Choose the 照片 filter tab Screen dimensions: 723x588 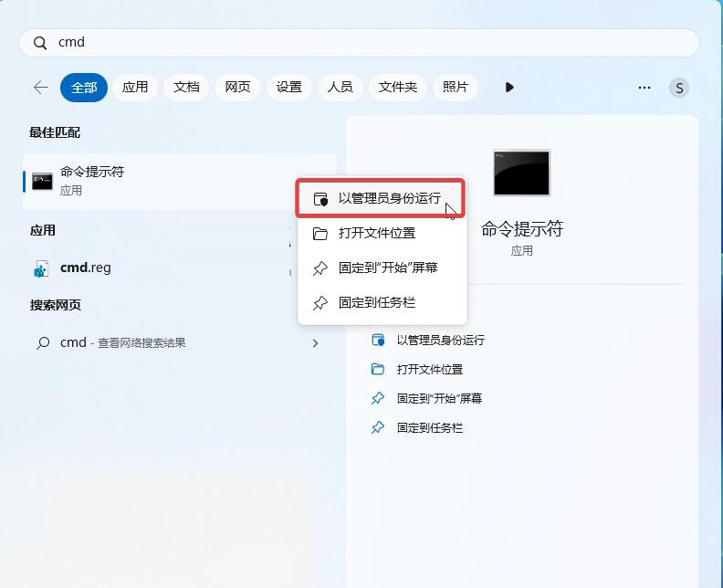tap(456, 87)
